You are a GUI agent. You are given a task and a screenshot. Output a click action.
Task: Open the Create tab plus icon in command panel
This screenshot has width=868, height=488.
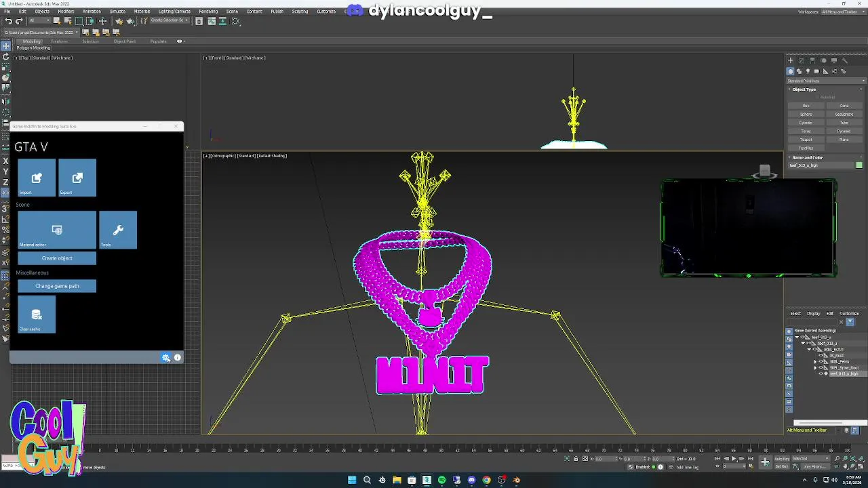[791, 60]
